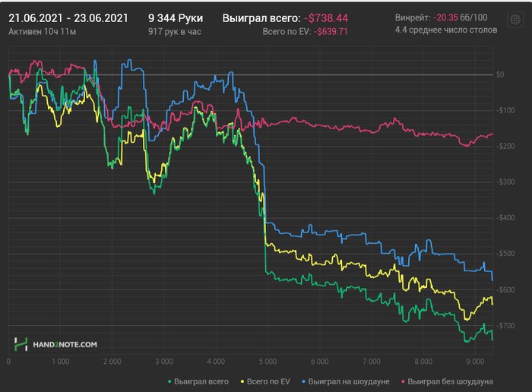Screen dimensions: 532x392
Task: Click the date range 21.06.2021 - 23.06.2021
Action: point(68,18)
